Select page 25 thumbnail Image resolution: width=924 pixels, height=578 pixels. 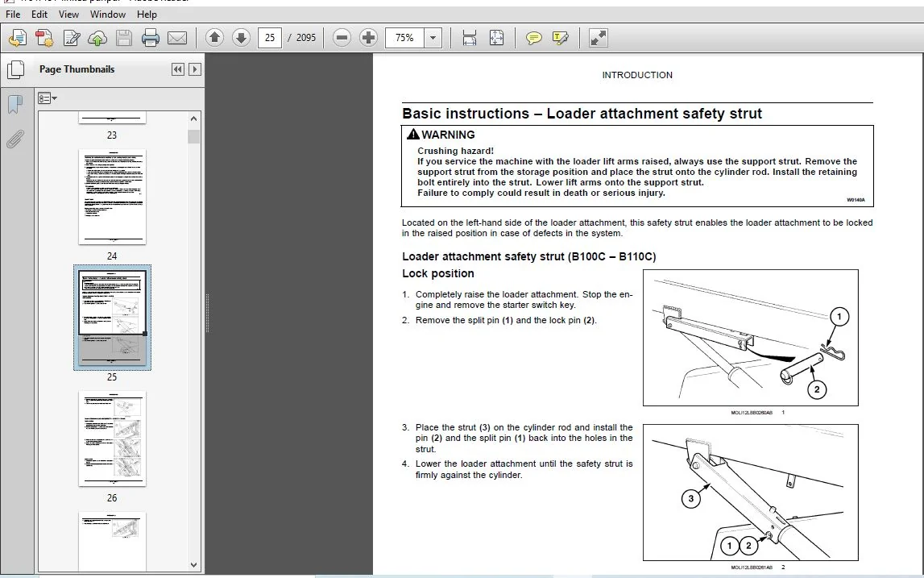pos(112,318)
